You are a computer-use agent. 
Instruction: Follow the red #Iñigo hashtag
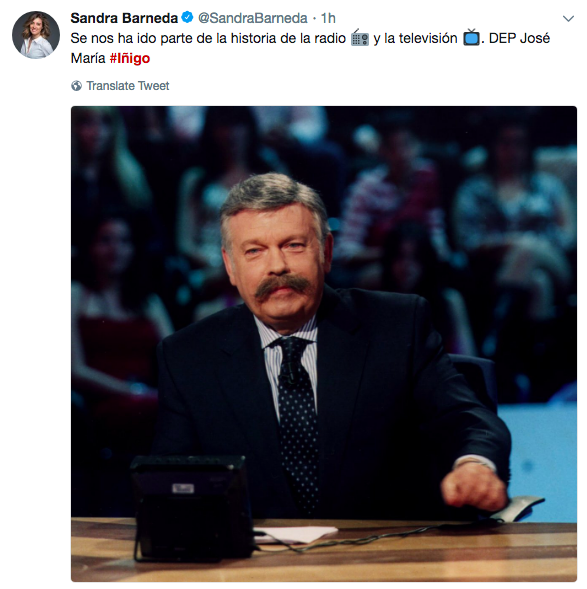[130, 58]
